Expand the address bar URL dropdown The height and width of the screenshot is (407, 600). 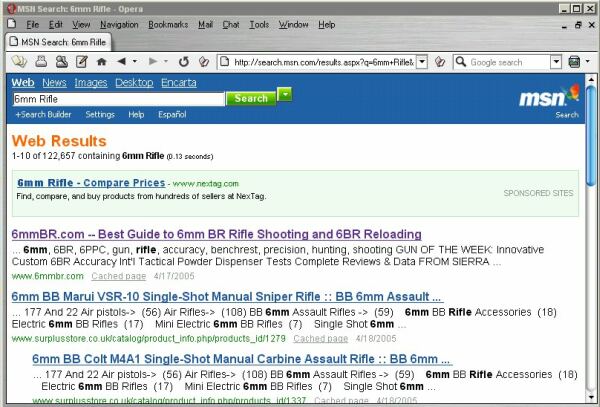(422, 62)
